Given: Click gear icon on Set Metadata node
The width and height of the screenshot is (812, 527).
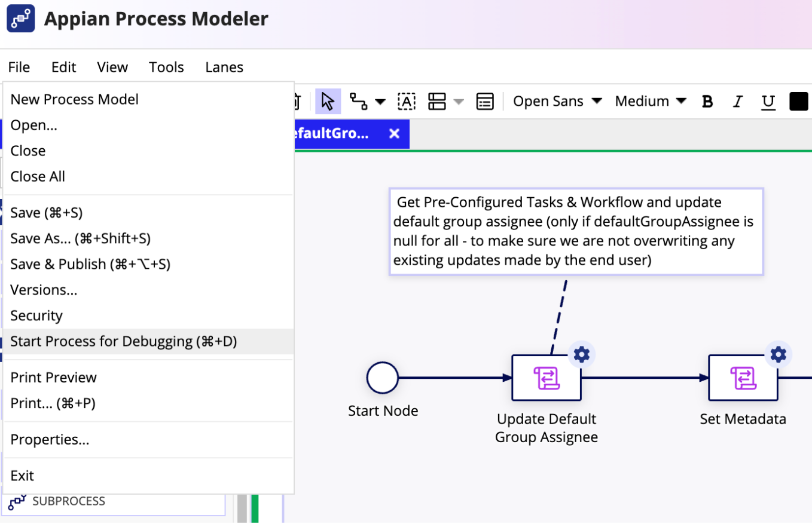Looking at the screenshot, I should pos(778,355).
